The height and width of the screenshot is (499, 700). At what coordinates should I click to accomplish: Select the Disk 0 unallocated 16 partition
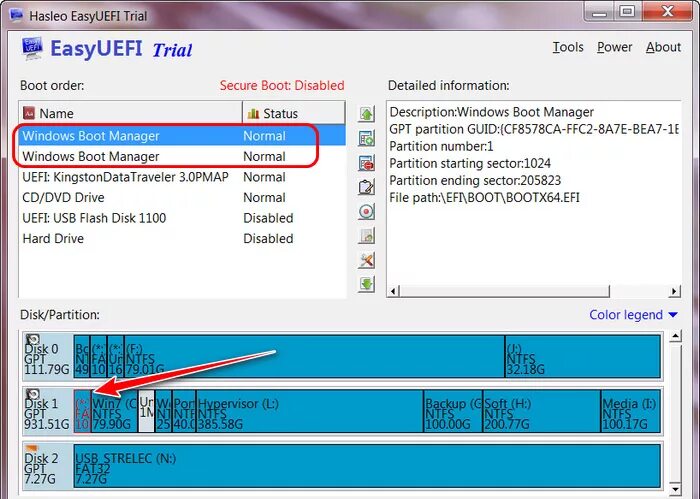116,357
